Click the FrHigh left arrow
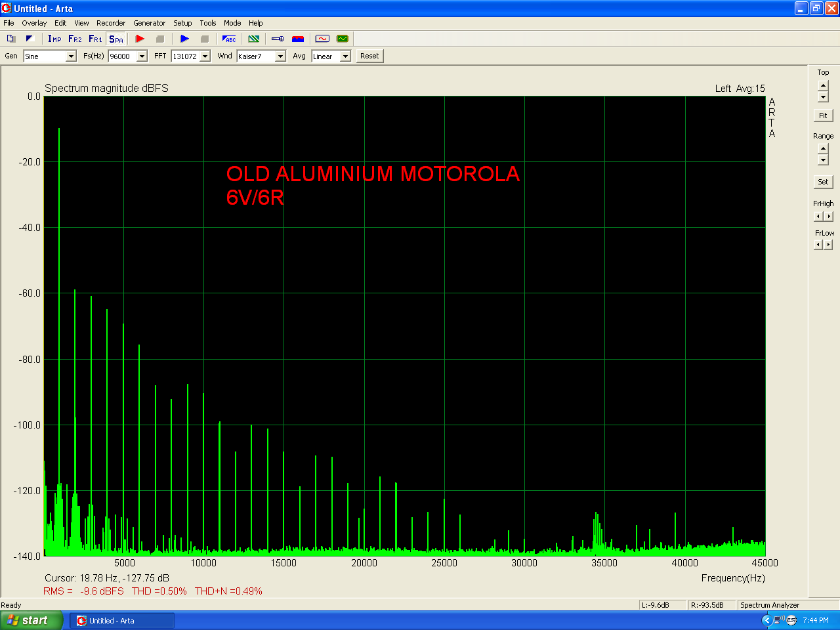Screen dimensions: 840x630 point(818,217)
